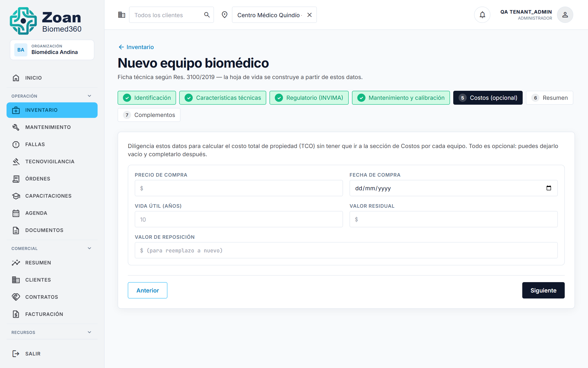Viewport: 588px width, 368px height.
Task: Click the Zoan Biomed360 logo
Action: (x=46, y=21)
